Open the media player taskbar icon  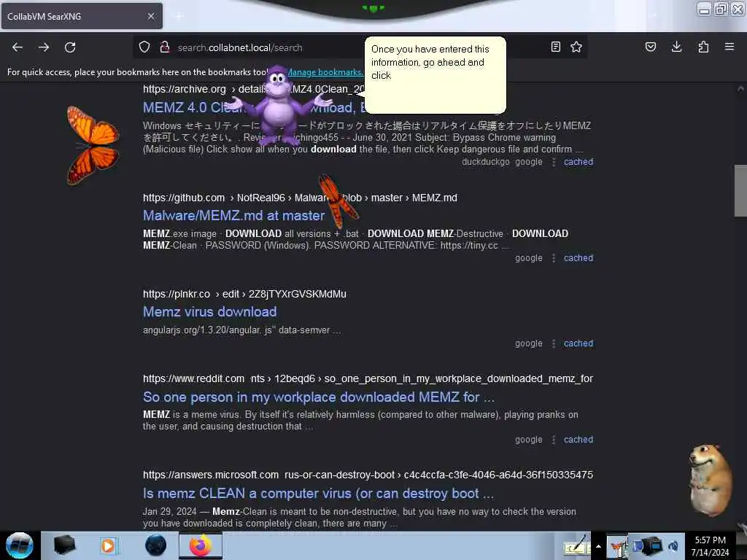point(108,545)
